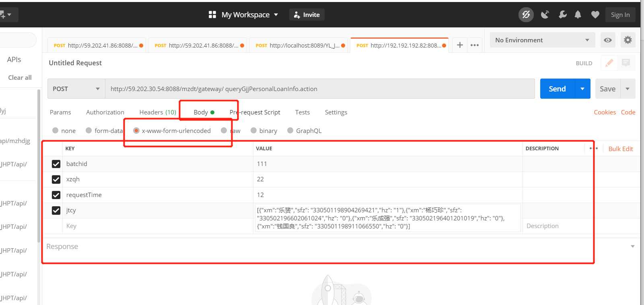This screenshot has height=305, width=644.
Task: Select the raw body type
Action: 224,131
